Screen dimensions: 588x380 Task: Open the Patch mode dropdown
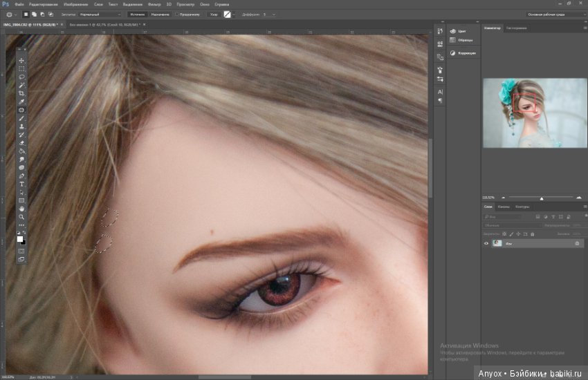pos(100,15)
